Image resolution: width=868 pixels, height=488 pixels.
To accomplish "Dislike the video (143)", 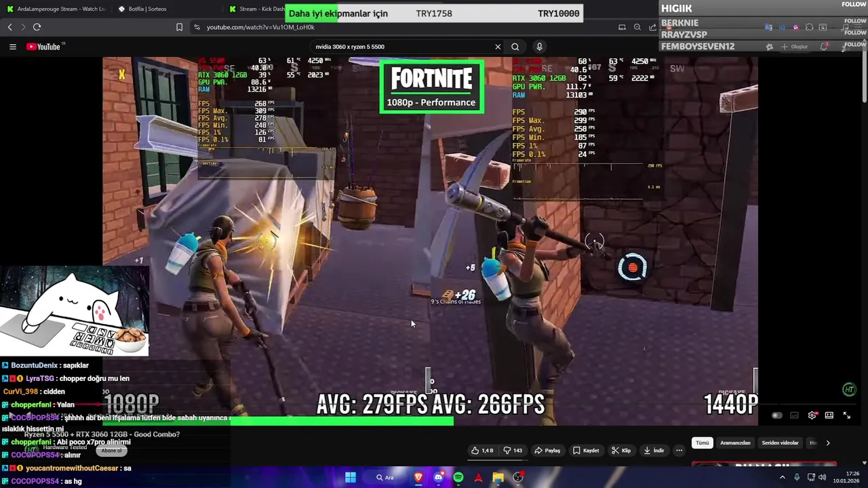I will click(x=513, y=451).
